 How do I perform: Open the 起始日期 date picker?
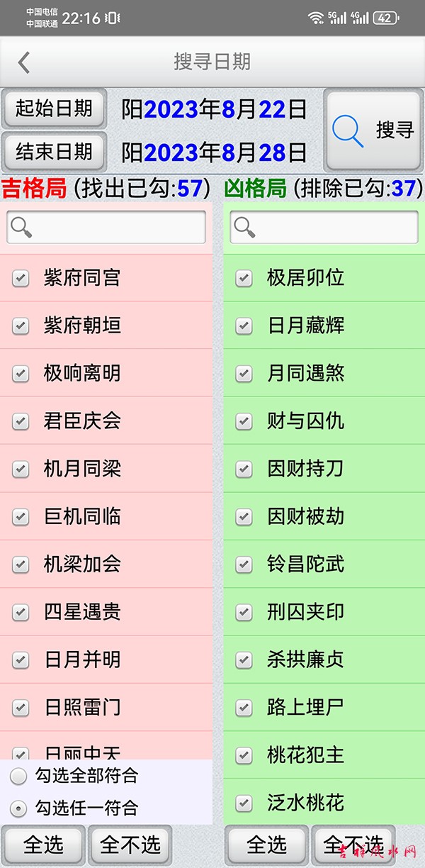54,108
